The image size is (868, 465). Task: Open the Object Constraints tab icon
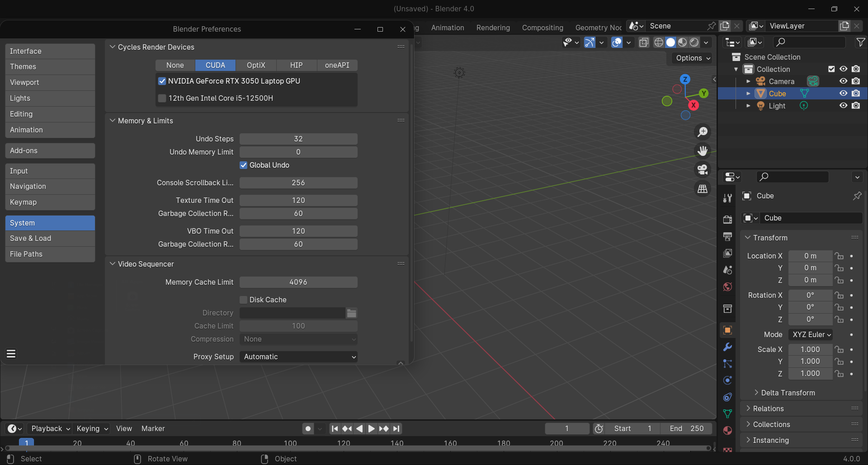pyautogui.click(x=727, y=397)
